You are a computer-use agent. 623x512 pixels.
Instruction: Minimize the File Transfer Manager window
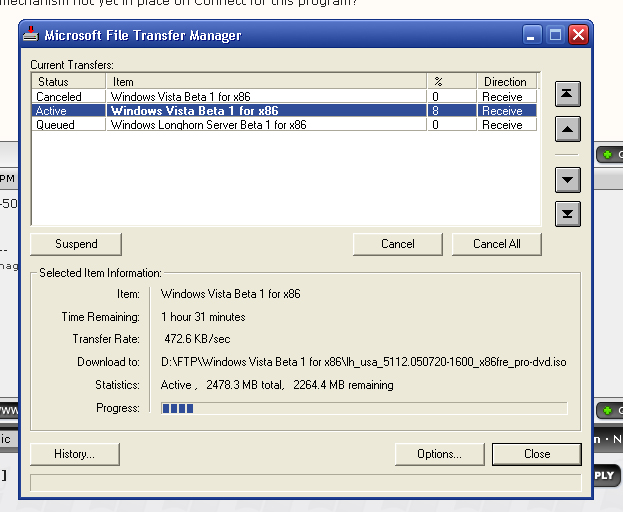tap(534, 35)
